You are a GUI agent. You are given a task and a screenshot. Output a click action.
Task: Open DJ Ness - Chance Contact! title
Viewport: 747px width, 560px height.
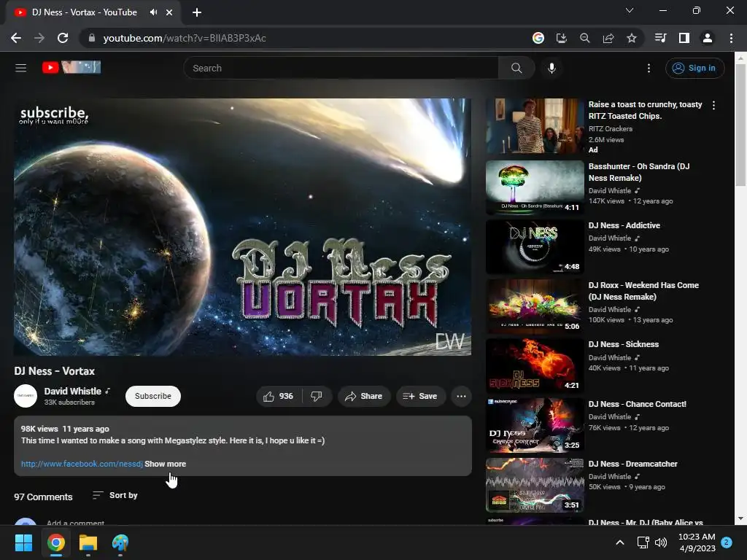click(638, 404)
